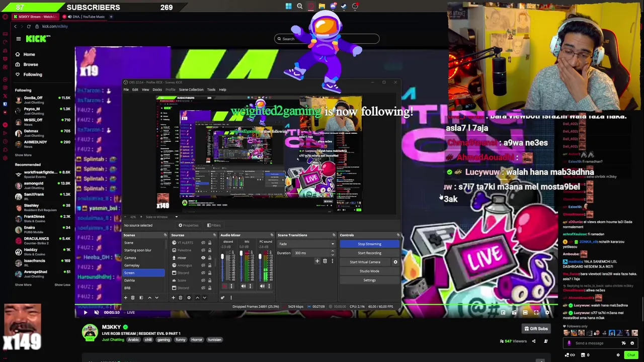Open OBS Docks menu
Image resolution: width=644 pixels, height=362 pixels.
(157, 89)
